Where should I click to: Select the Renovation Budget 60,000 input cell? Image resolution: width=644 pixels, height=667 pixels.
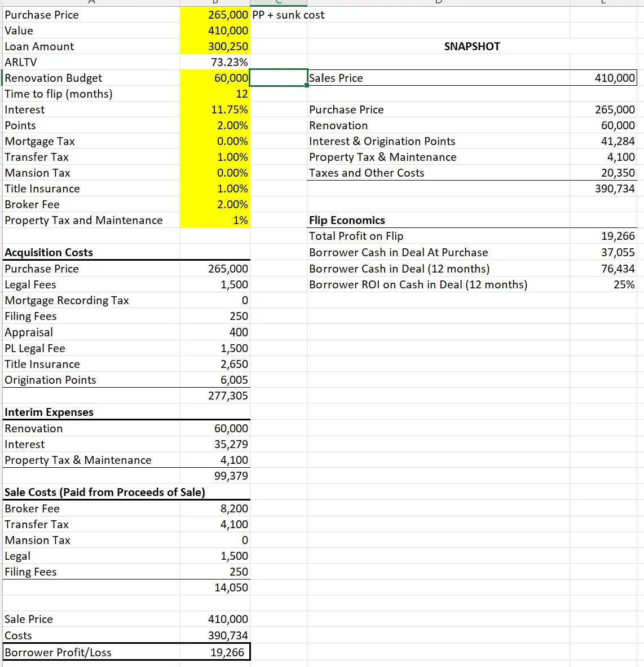pos(215,78)
